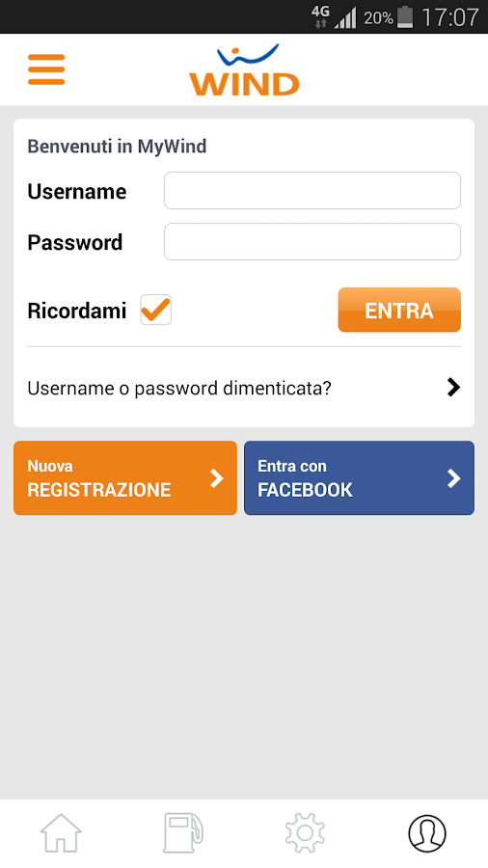Open the fuel pump recharge icon
The width and height of the screenshot is (488, 868).
[183, 832]
